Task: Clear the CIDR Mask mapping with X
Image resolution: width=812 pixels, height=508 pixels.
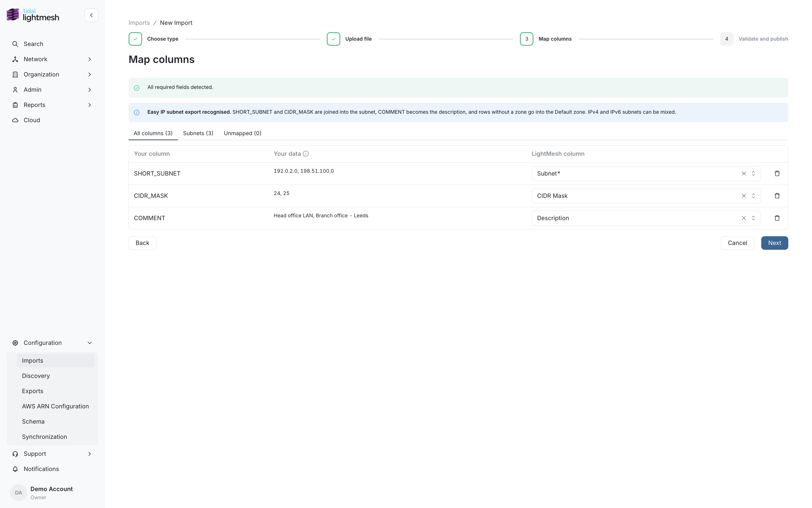Action: (743, 196)
